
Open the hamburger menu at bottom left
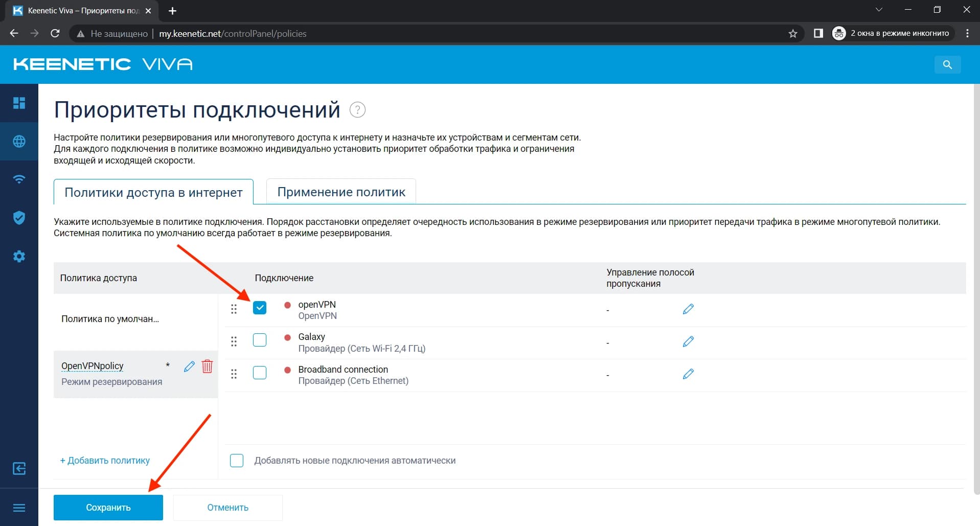pyautogui.click(x=19, y=507)
